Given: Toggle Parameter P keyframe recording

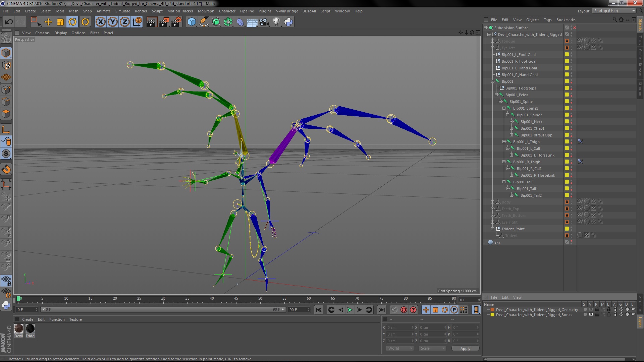Looking at the screenshot, I should tap(454, 310).
